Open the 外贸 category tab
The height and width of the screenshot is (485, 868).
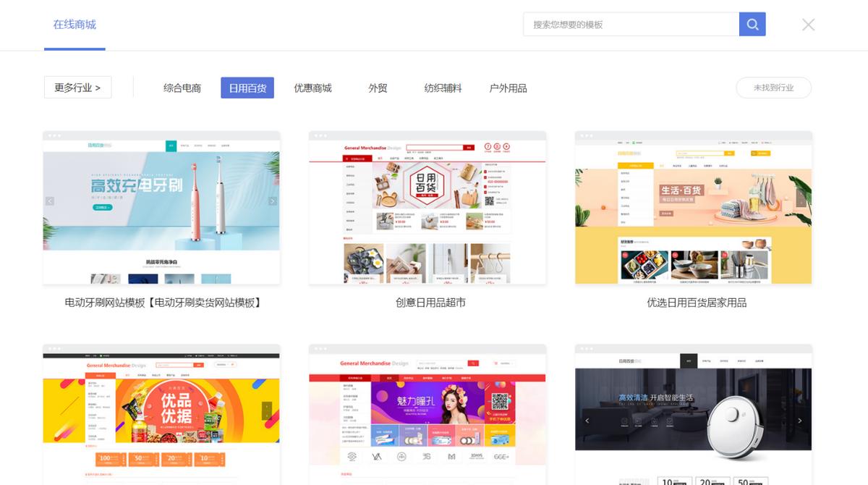pyautogui.click(x=377, y=88)
